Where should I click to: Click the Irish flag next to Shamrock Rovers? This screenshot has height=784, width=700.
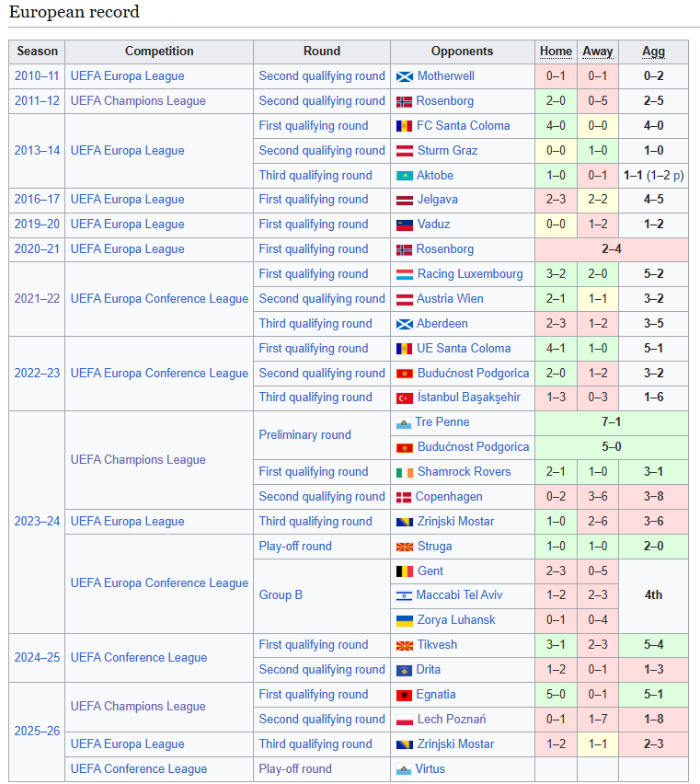(x=404, y=472)
